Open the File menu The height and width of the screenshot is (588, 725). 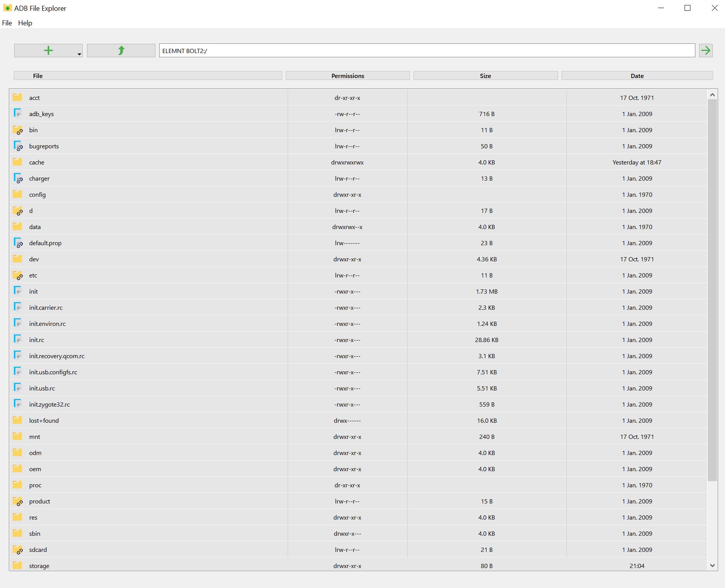(7, 23)
